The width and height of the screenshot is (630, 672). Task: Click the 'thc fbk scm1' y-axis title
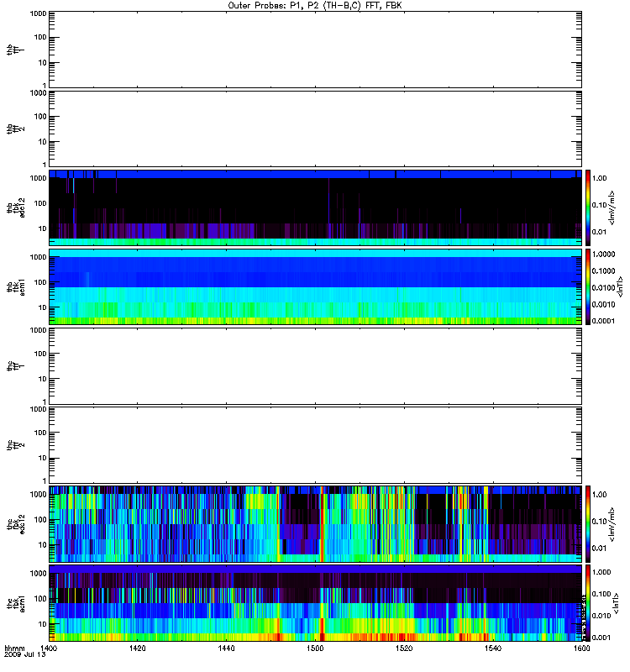point(15,603)
